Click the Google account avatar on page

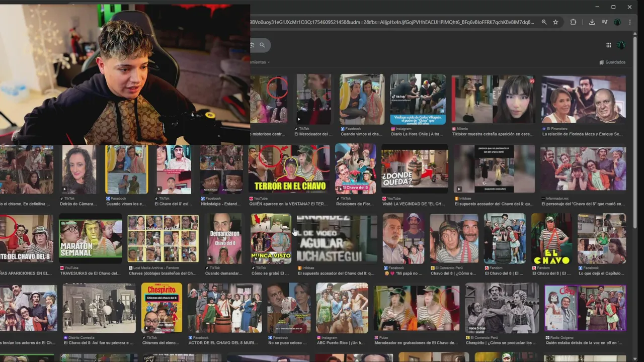621,45
